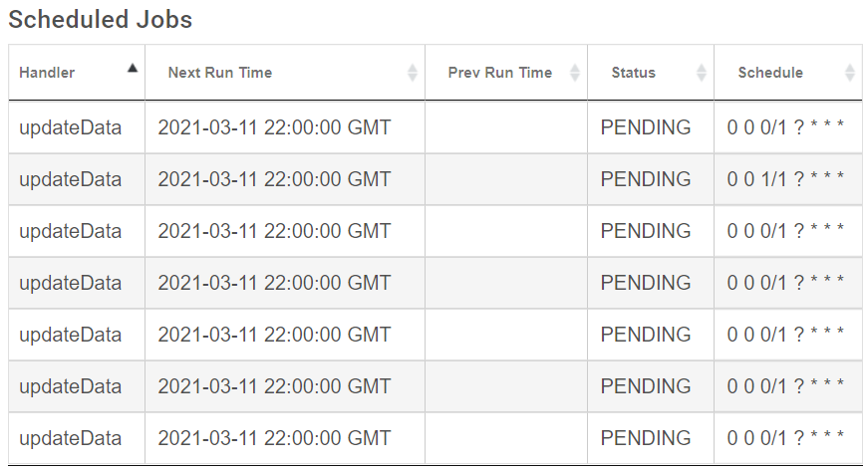Click the Handler ascending sort arrow icon

click(133, 69)
